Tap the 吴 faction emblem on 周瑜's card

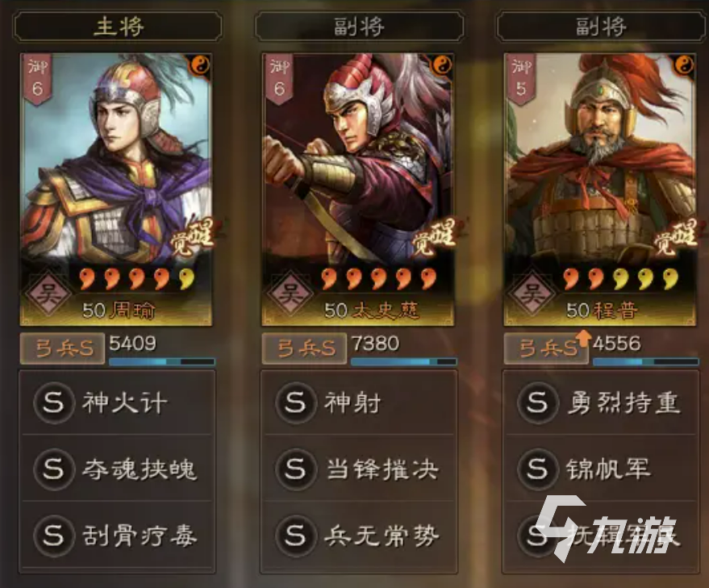(48, 294)
